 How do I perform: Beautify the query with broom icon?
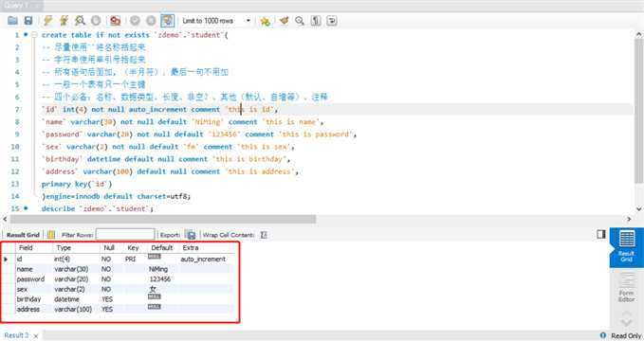point(284,21)
